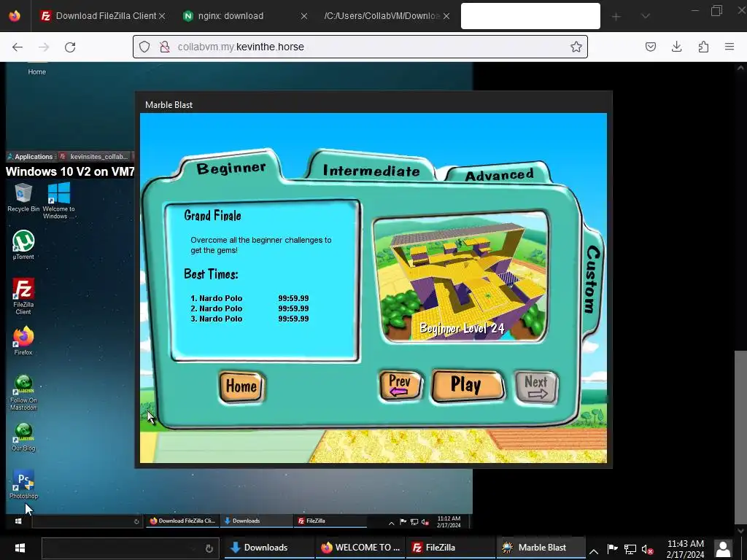Show hidden tray icons in outer taskbar
The width and height of the screenshot is (747, 560).
(594, 551)
